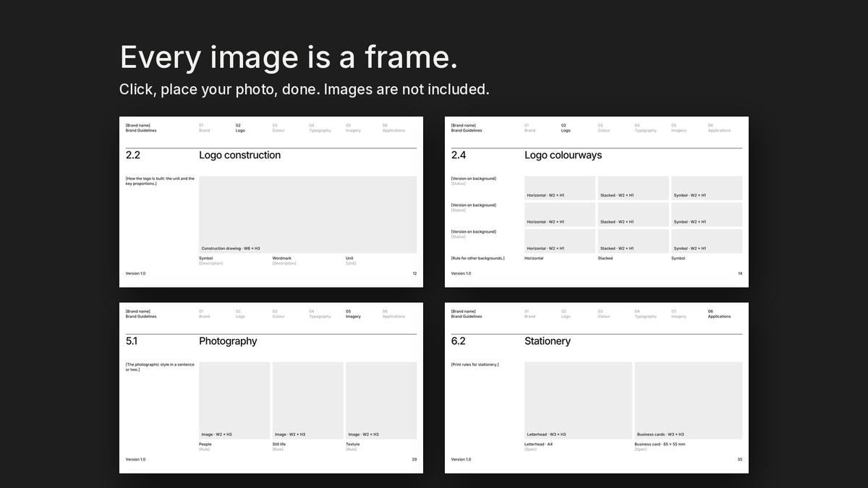Click 'How the logo is built' description text

tap(160, 181)
